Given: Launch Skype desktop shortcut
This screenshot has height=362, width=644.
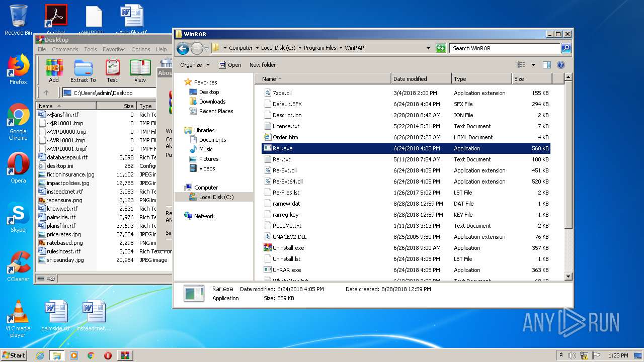Looking at the screenshot, I should pos(18,217).
